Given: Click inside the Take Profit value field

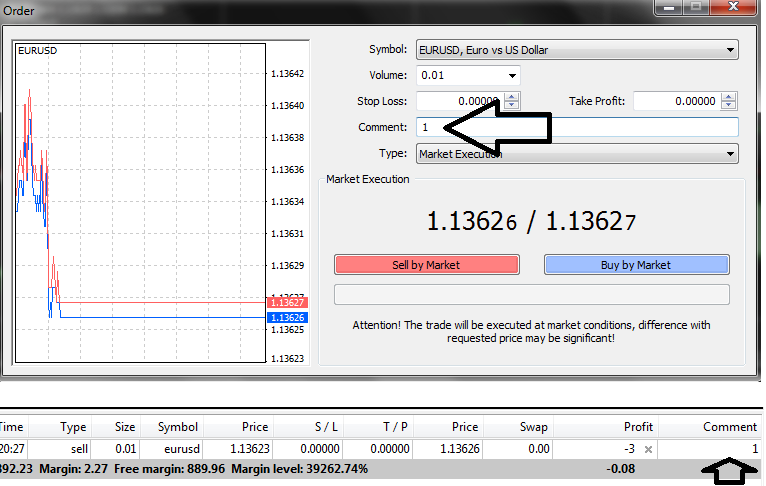Looking at the screenshot, I should click(676, 101).
